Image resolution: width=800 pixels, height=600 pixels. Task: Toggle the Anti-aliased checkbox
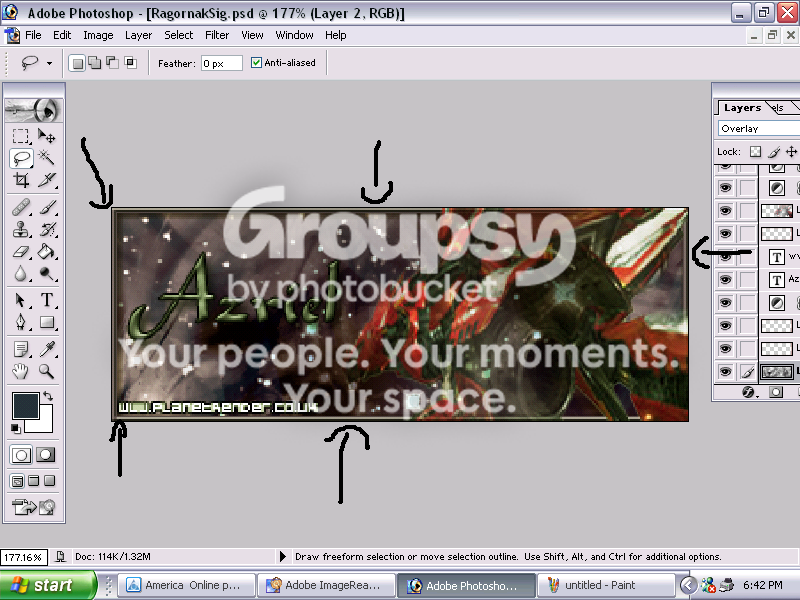(x=256, y=63)
